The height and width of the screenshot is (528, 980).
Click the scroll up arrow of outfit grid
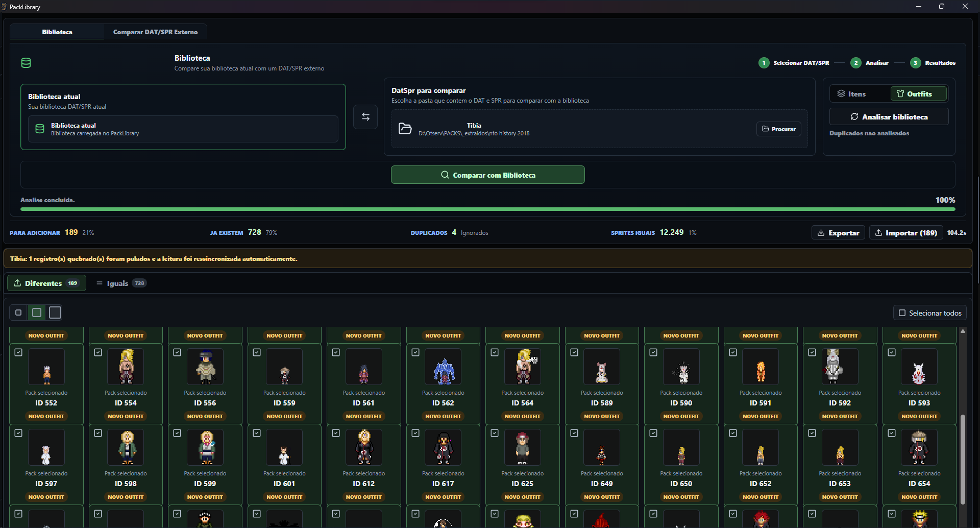pyautogui.click(x=963, y=331)
